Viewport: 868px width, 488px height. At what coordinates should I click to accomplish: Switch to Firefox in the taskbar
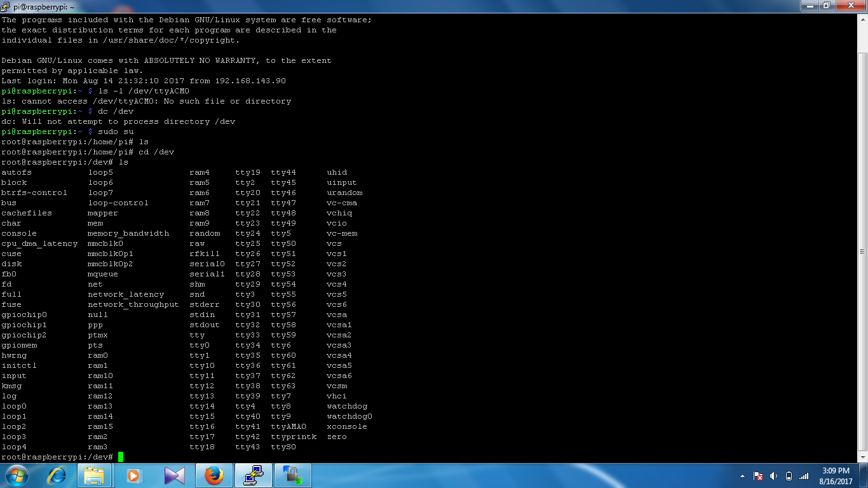point(214,475)
